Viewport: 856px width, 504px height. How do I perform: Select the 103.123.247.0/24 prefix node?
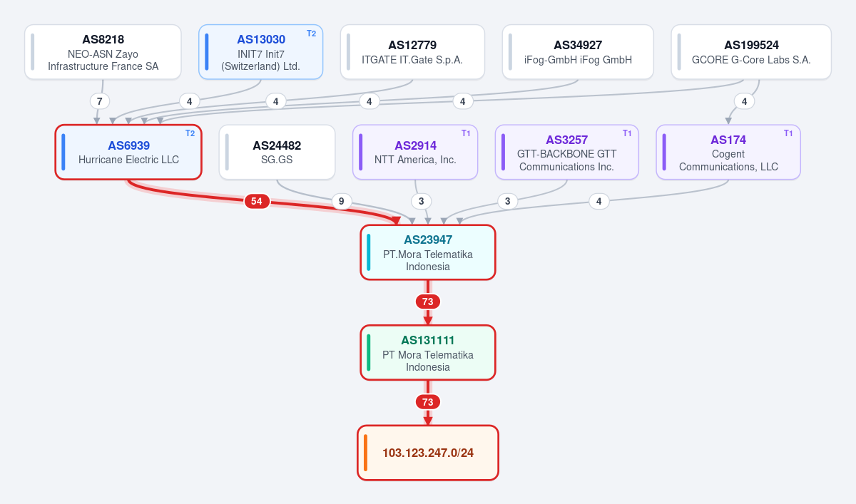pos(428,453)
